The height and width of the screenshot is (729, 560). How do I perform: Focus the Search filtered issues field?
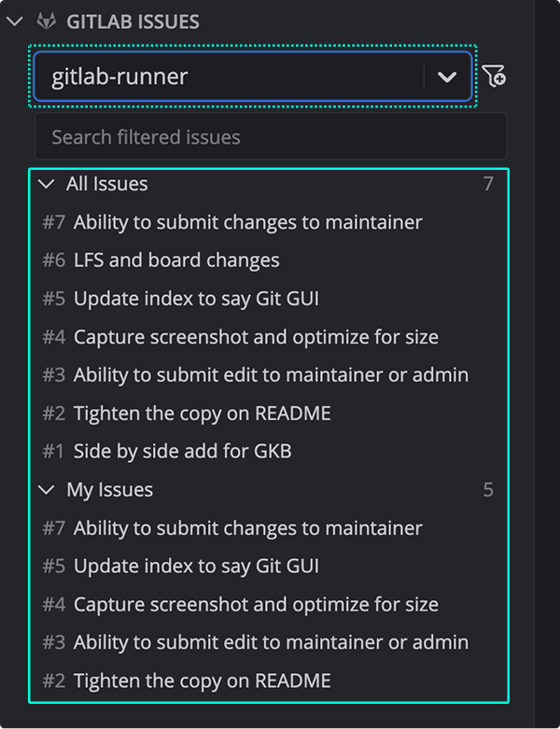click(271, 137)
